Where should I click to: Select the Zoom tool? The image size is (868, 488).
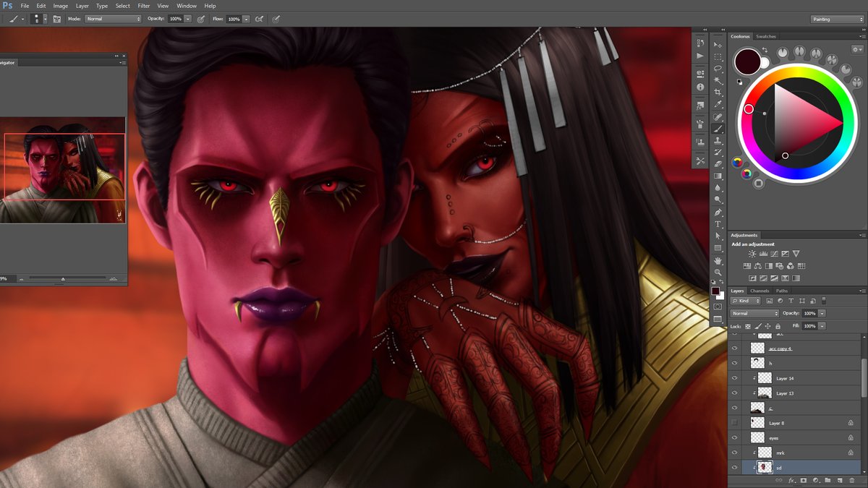pyautogui.click(x=718, y=272)
